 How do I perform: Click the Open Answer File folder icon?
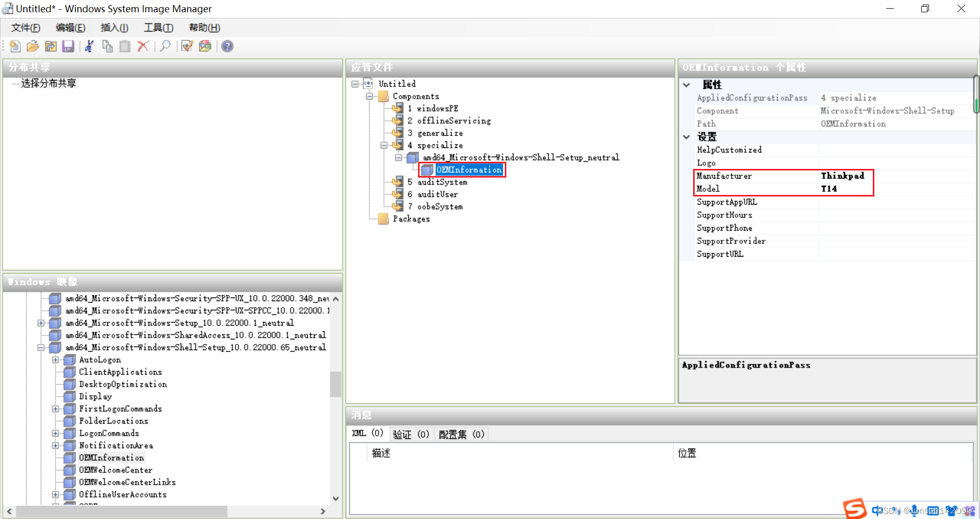[33, 46]
